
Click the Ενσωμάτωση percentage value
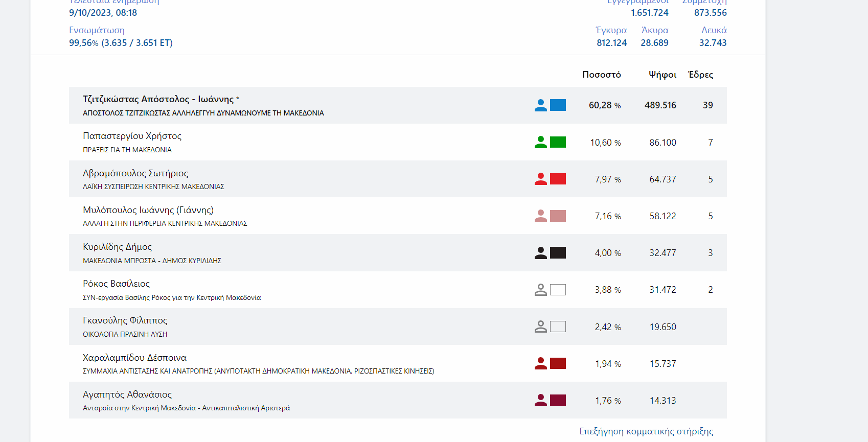121,43
